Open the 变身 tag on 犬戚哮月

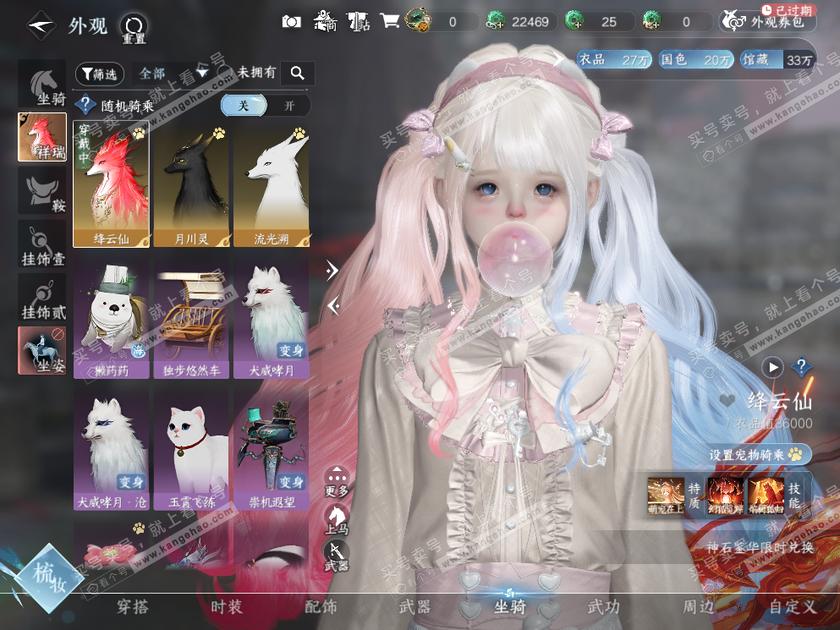(292, 350)
